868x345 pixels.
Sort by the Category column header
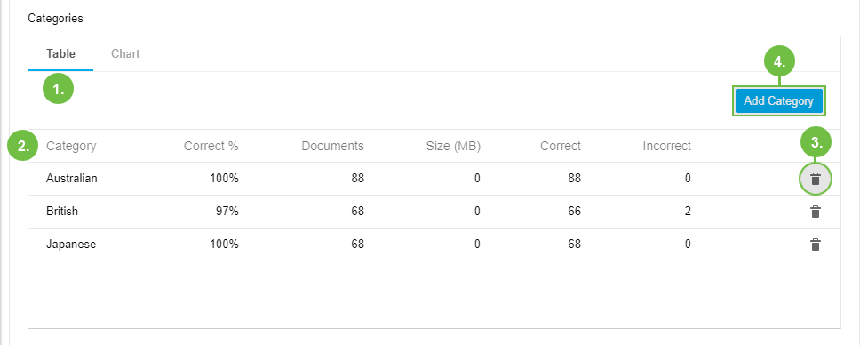(x=71, y=146)
